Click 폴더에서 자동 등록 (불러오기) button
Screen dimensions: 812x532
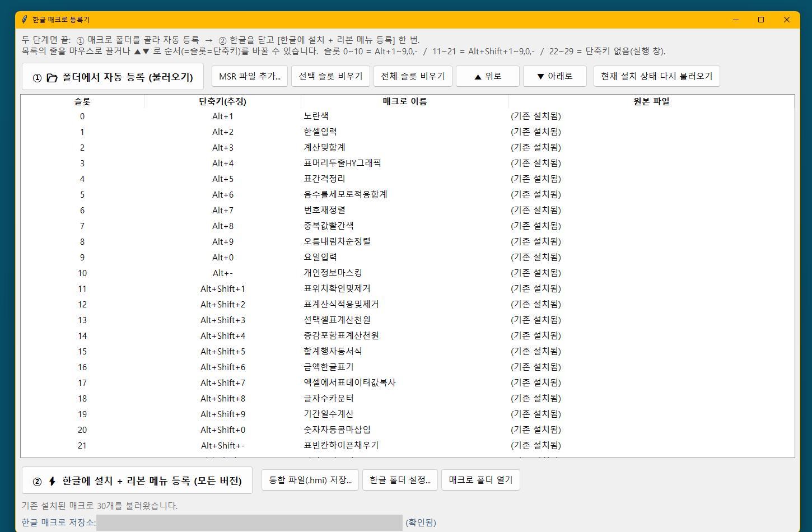(113, 77)
